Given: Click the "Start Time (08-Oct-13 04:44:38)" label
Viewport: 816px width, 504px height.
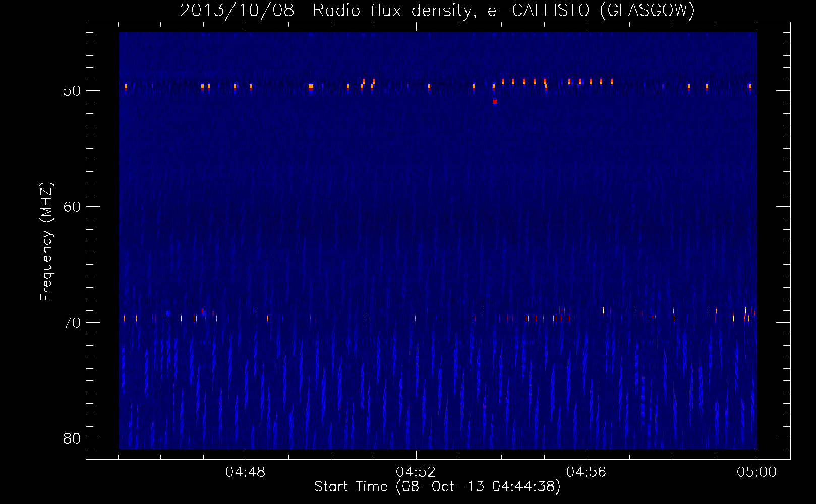Looking at the screenshot, I should click(x=437, y=487).
